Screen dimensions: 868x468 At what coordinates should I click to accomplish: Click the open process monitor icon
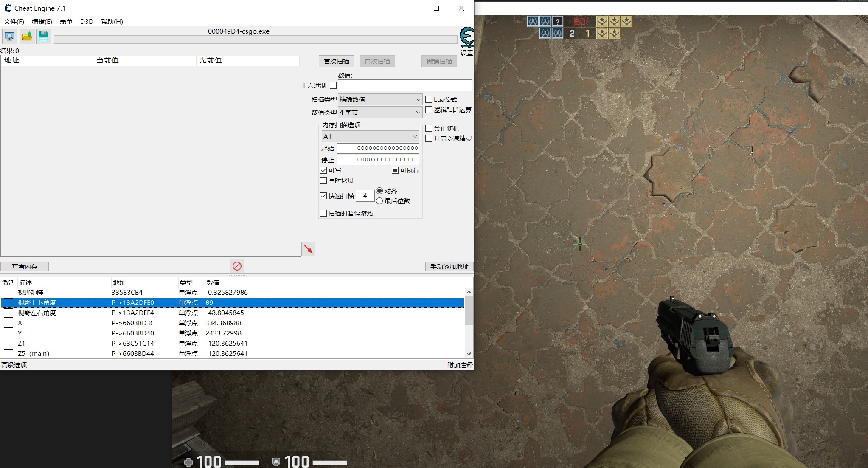tap(10, 37)
